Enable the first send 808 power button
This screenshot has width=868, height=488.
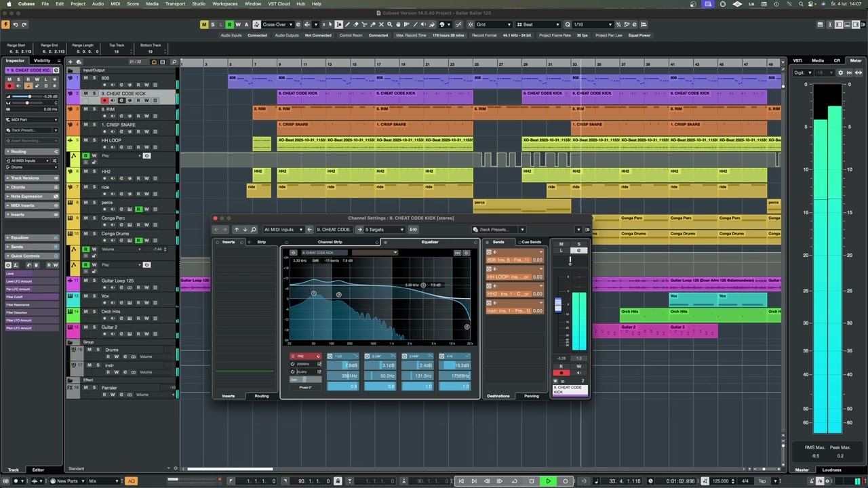[x=489, y=251]
